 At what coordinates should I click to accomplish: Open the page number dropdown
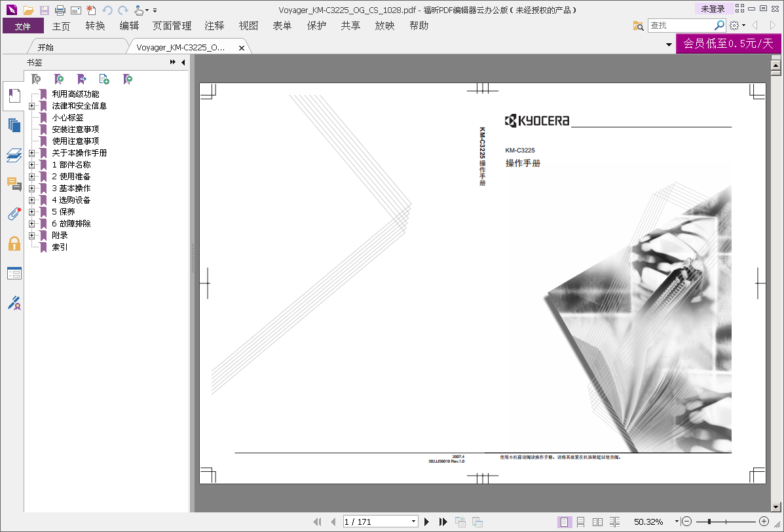tap(413, 522)
